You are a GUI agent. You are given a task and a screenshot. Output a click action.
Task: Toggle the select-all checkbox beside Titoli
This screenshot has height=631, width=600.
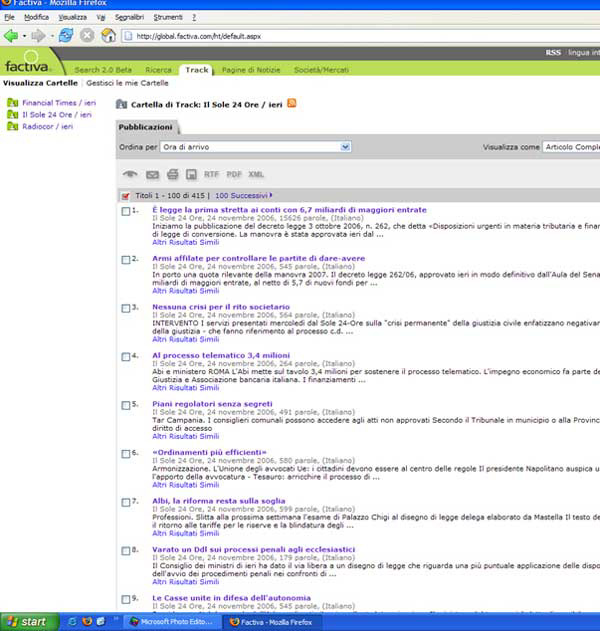pyautogui.click(x=125, y=195)
